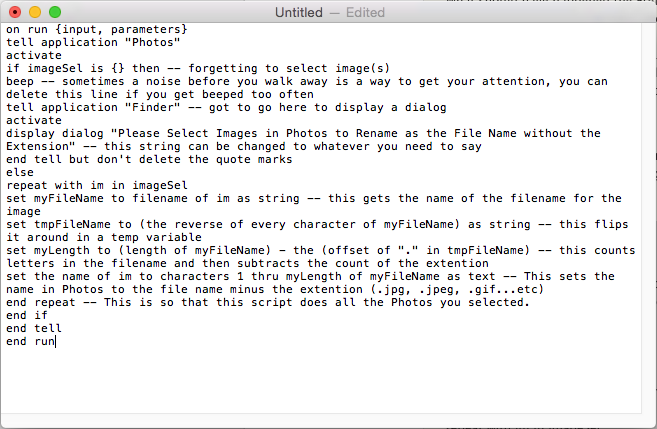Click the Untitled window title
Viewport: 657px width, 429px height.
pyautogui.click(x=299, y=13)
